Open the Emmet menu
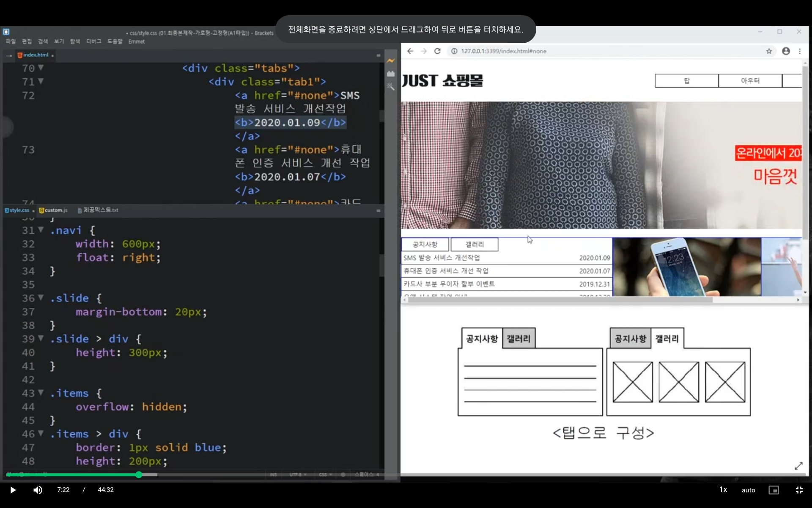 (136, 41)
